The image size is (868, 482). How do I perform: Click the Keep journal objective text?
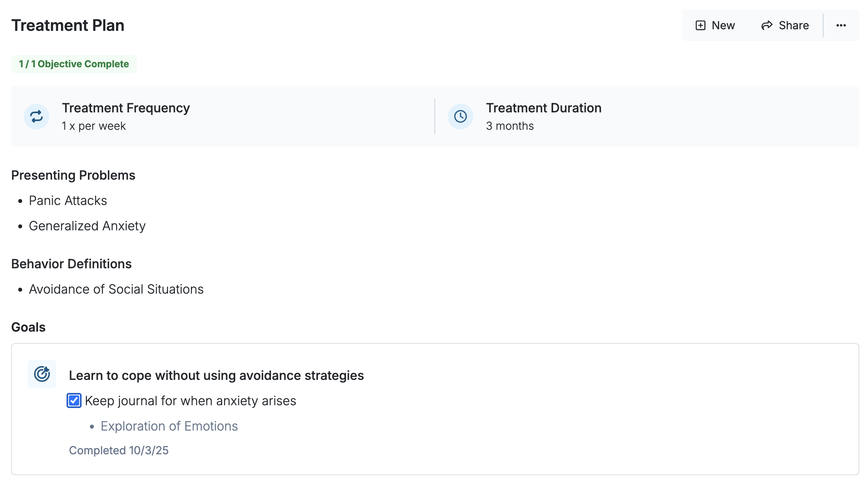click(x=190, y=401)
